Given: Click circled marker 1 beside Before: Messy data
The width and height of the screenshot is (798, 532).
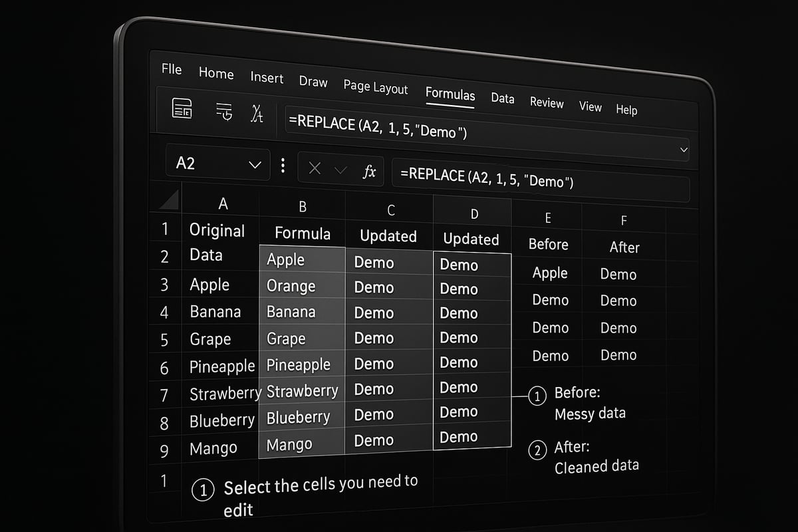Looking at the screenshot, I should click(537, 396).
